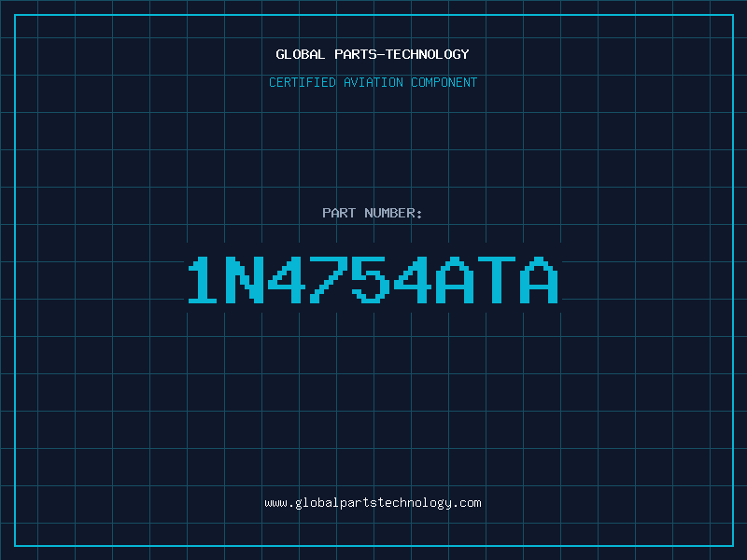747x560 pixels.
Task: Click the .com ending of the URL
Action: [467, 503]
